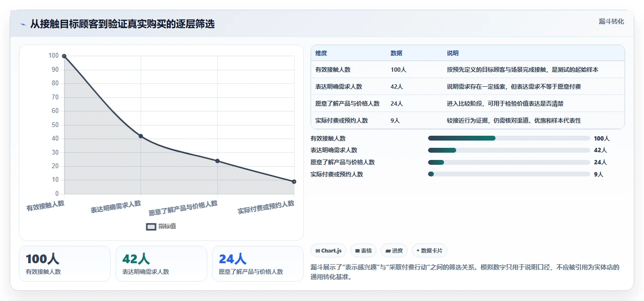
Task: Click the 愿意了解产品与价格人数 cell in the table
Action: [347, 104]
